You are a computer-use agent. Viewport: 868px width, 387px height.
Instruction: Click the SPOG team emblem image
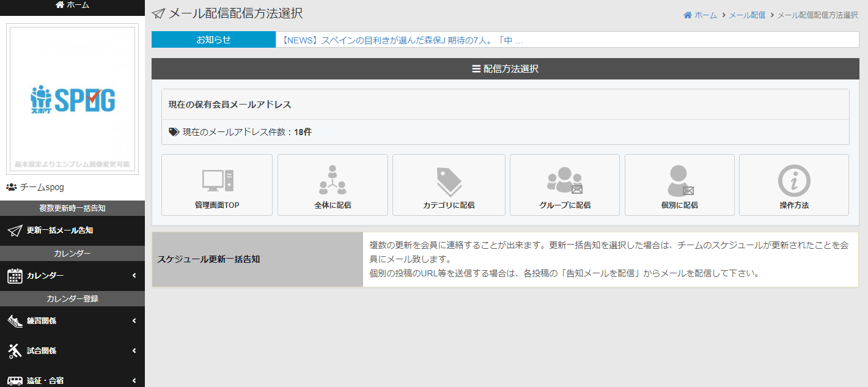pos(72,99)
